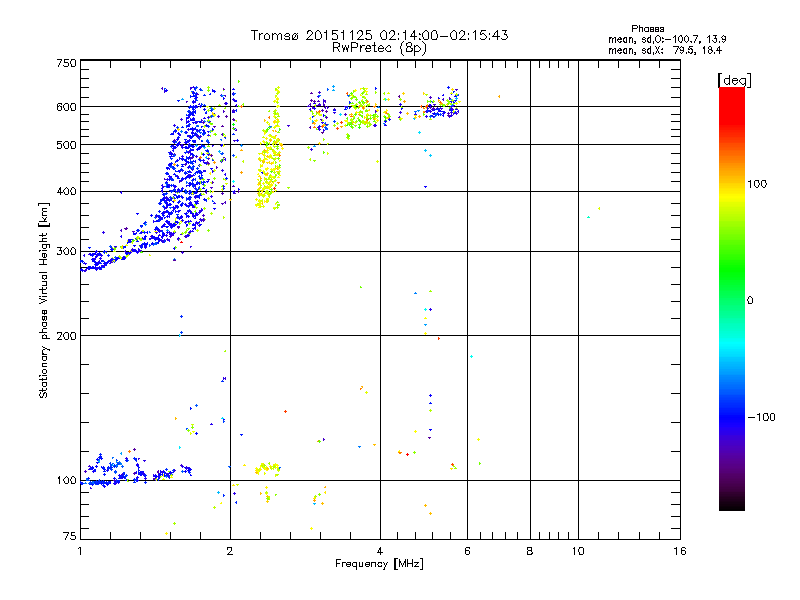Image resolution: width=800 pixels, height=600 pixels.
Task: Click the "RwPretec (8p)" subtitle
Action: coord(379,48)
